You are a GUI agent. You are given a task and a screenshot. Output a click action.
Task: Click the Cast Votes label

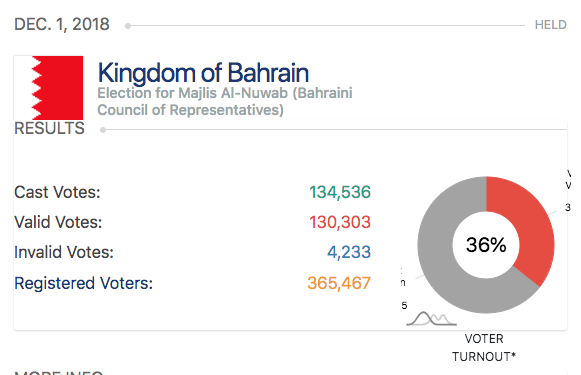click(57, 192)
